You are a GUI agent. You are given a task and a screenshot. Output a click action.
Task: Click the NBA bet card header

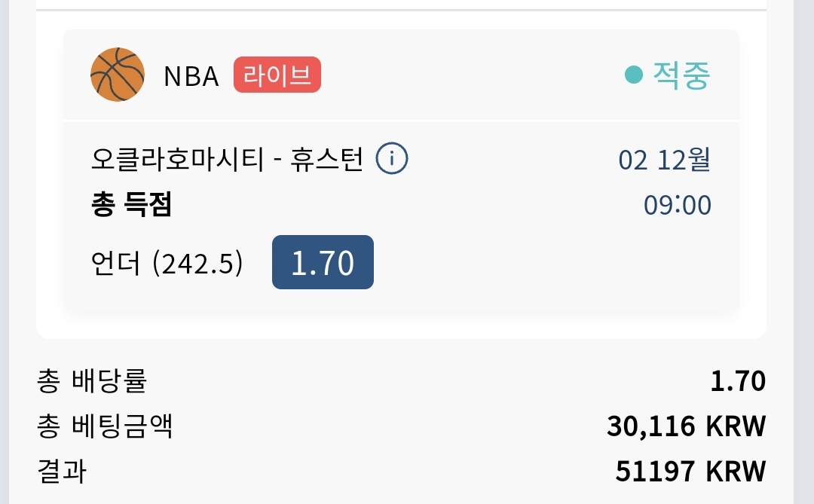(x=401, y=75)
